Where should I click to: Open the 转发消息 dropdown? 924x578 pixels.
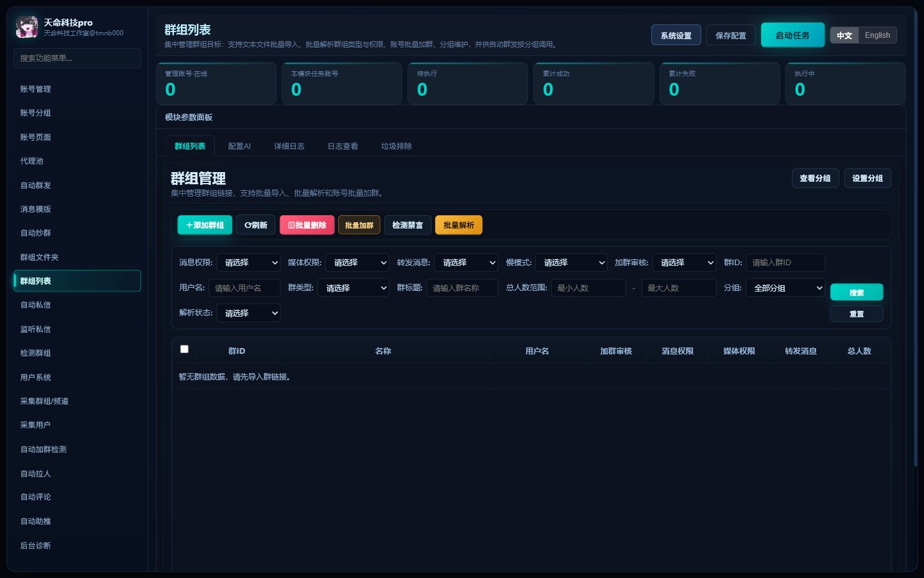(466, 263)
